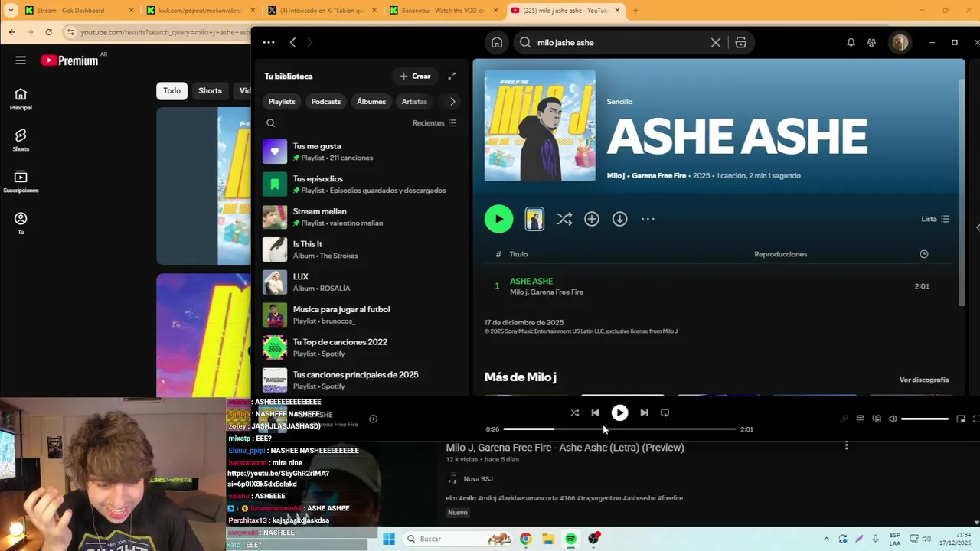Open Spotify notifications bell
Viewport: 980px width, 551px height.
click(x=851, y=43)
